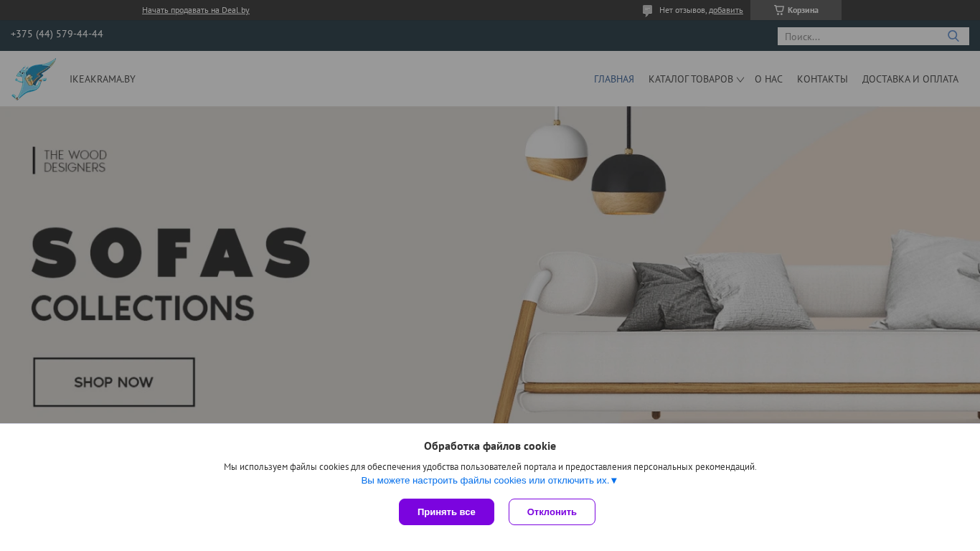Accept all cookies with Принять все

tap(446, 512)
